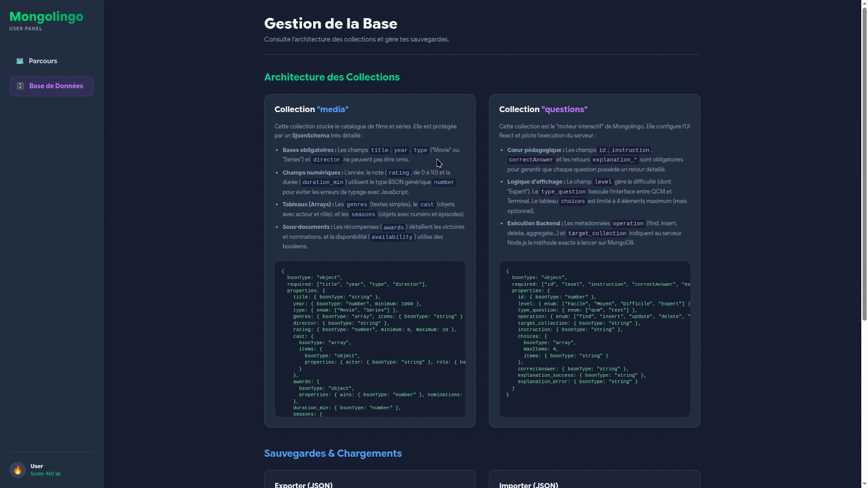Click "Champs numériques :" bullet label

click(313, 172)
